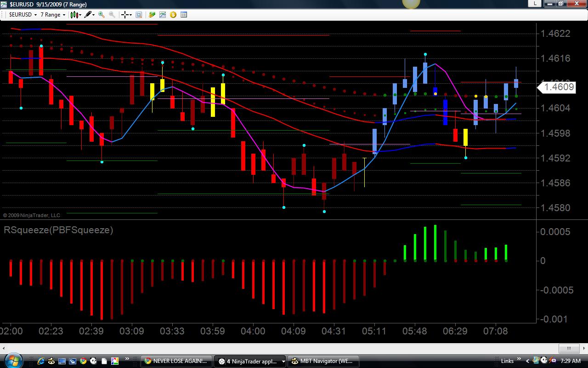Click the lightning chat tray icon
The height and width of the screenshot is (368, 588).
tap(553, 361)
